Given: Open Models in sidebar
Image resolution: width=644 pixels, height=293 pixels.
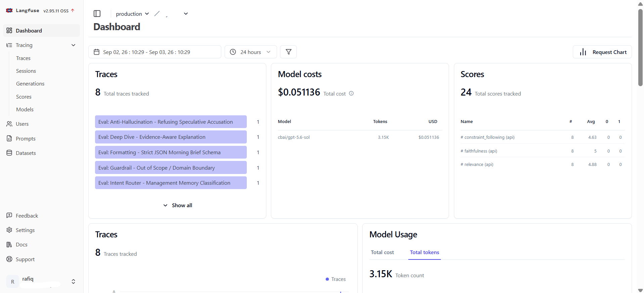Looking at the screenshot, I should coord(25,110).
